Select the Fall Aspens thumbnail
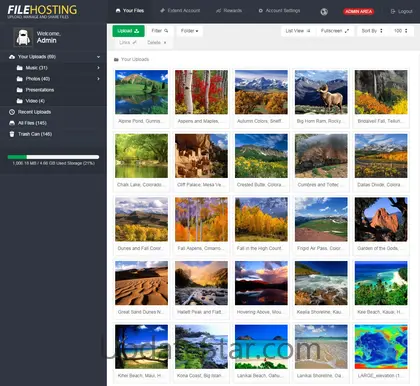This screenshot has width=420, height=386. point(201,219)
